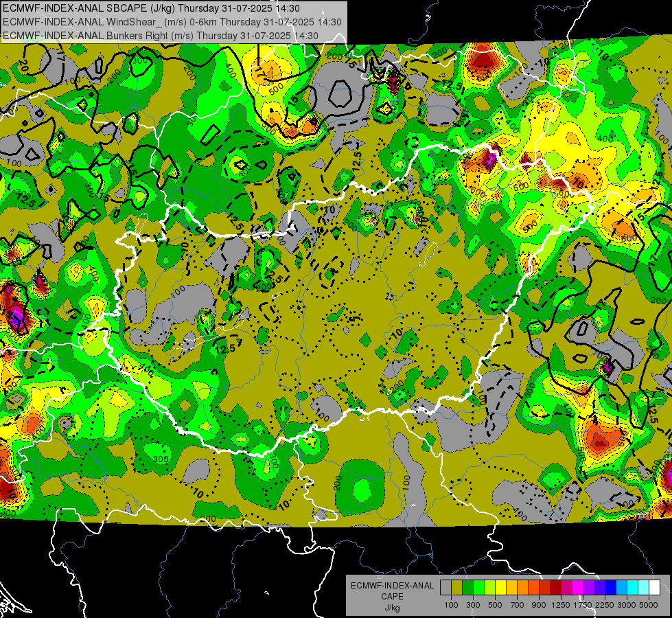
Task: Click the 1250 legend tick value
Action: point(561,605)
